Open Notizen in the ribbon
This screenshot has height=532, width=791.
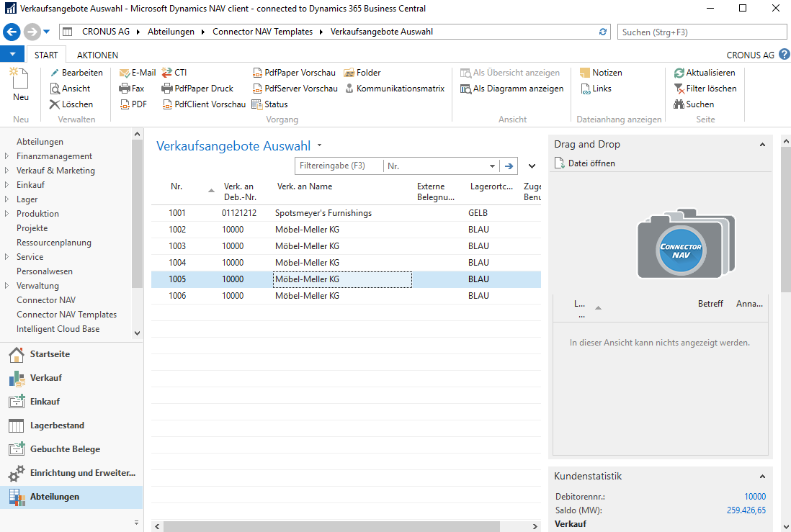[601, 73]
